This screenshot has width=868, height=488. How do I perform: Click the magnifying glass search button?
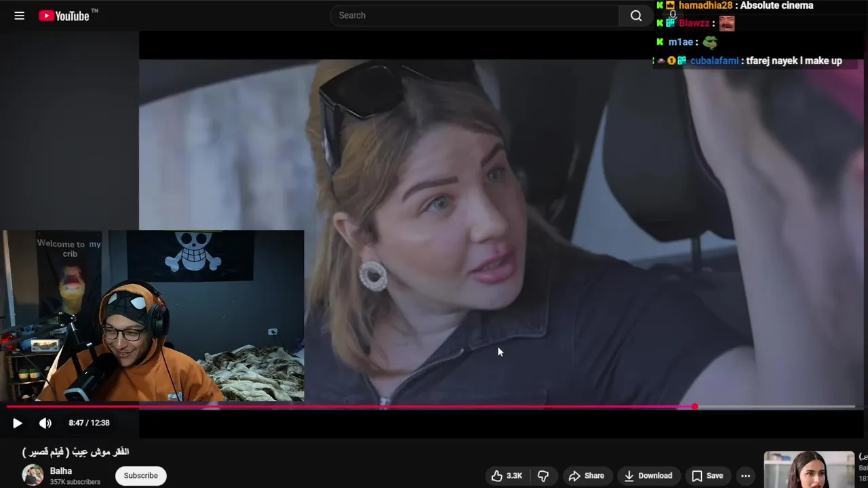coord(636,16)
